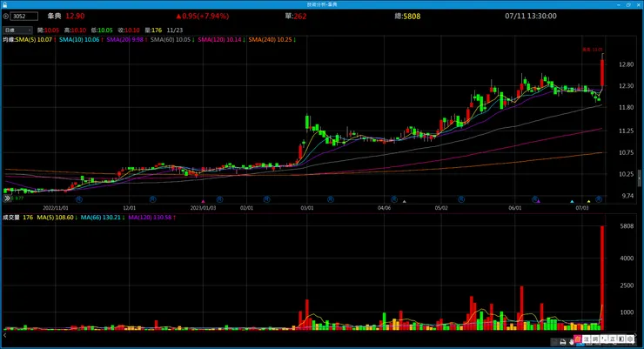Click the 集典 stock name

[54, 16]
